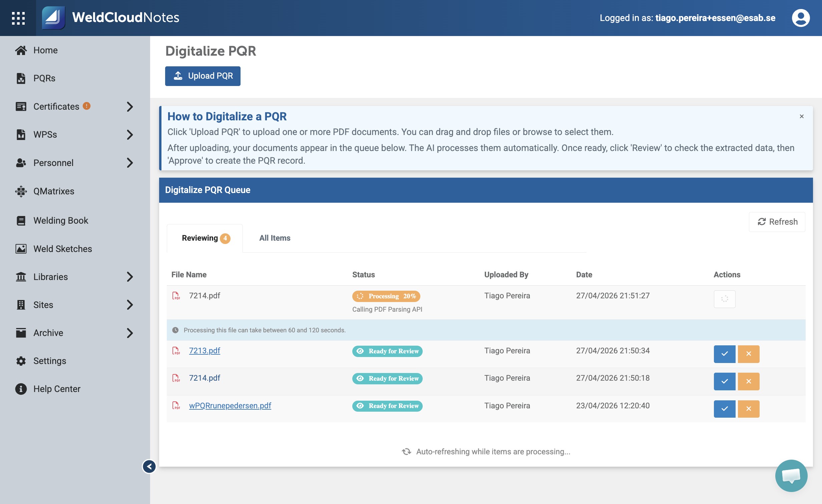Dismiss the How to Digitalize info banner

[x=802, y=116]
